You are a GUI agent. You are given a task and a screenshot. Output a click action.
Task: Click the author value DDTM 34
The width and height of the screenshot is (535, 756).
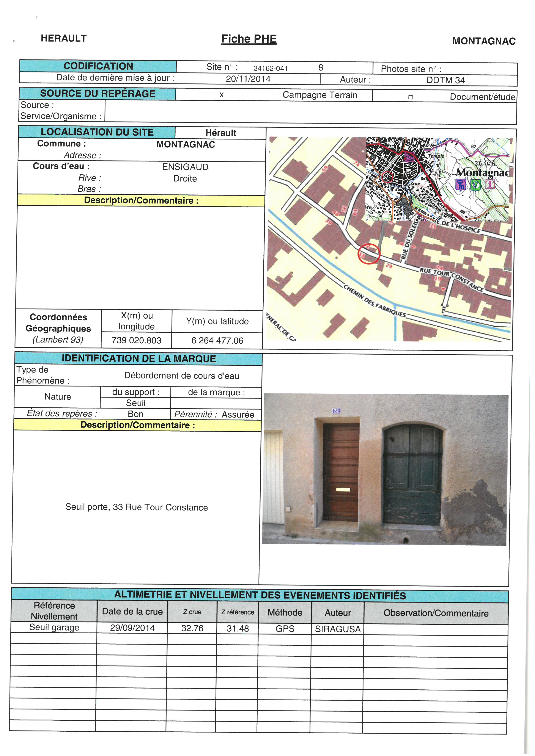pyautogui.click(x=445, y=80)
